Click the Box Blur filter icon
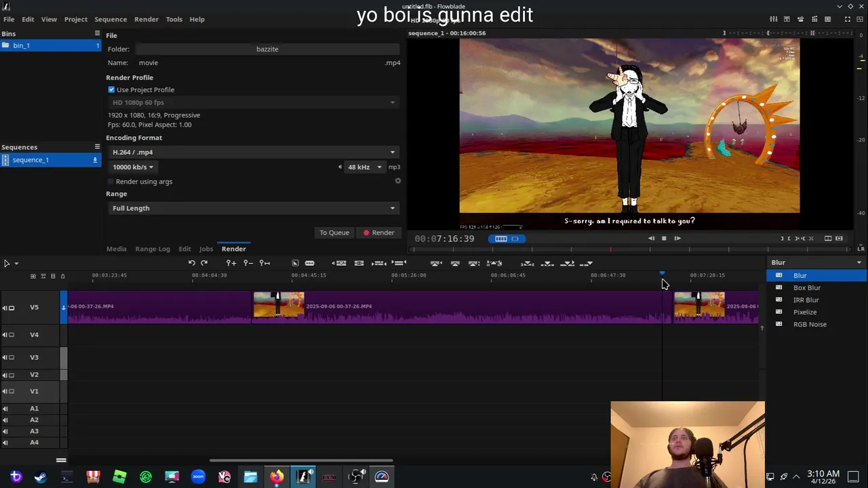Screen dimensions: 868x488 (x=778, y=287)
